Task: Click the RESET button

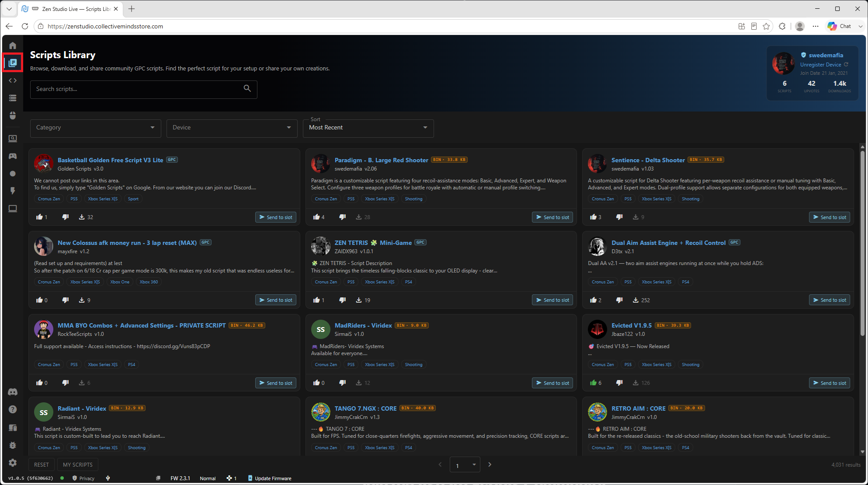Action: tap(42, 464)
